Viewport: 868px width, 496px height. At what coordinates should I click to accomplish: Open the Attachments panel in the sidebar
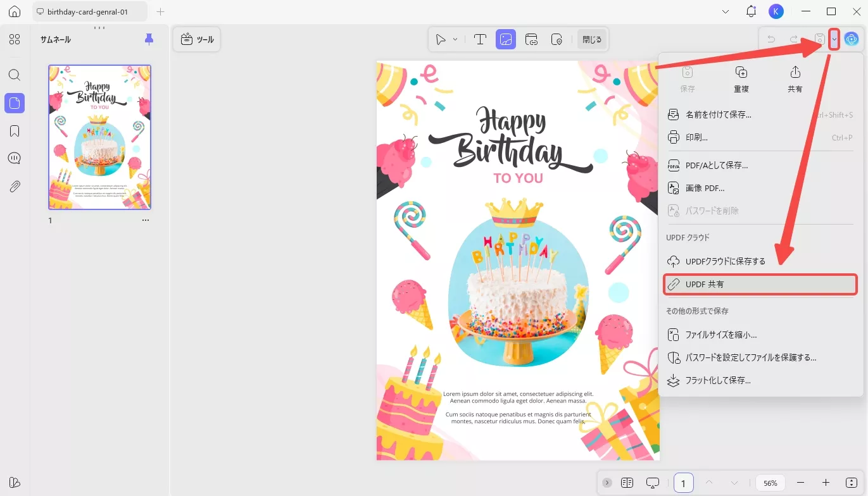(x=14, y=186)
